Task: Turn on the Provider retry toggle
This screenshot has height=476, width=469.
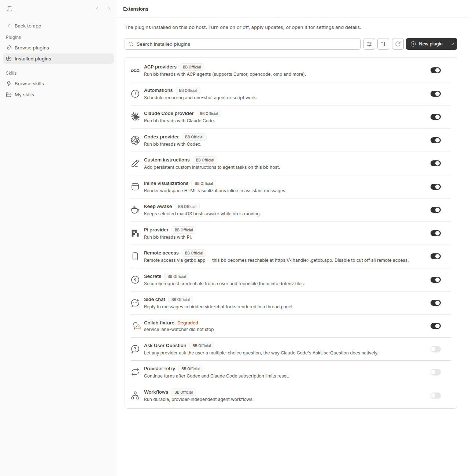Action: click(x=436, y=372)
